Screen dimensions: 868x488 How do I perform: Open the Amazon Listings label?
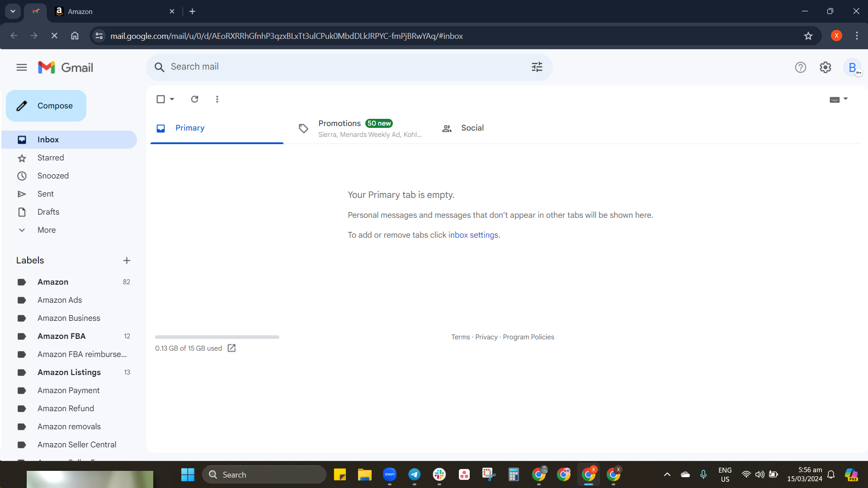click(x=69, y=372)
